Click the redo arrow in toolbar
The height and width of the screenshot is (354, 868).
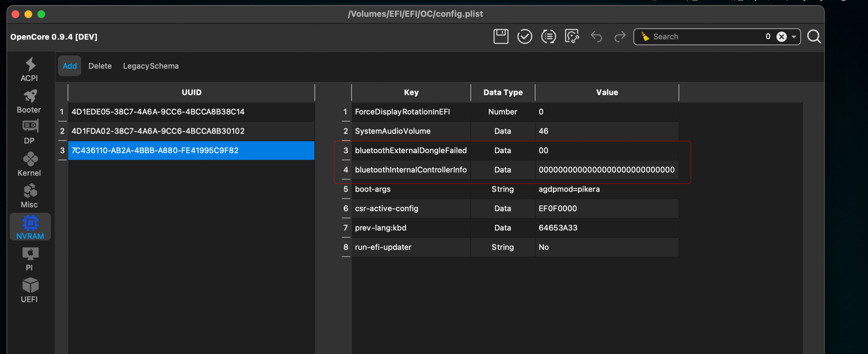click(x=620, y=37)
